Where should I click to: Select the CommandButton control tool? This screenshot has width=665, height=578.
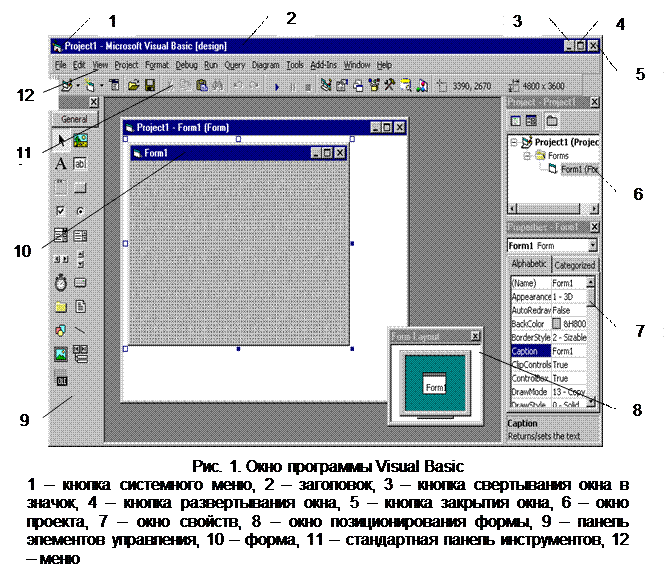pyautogui.click(x=80, y=187)
